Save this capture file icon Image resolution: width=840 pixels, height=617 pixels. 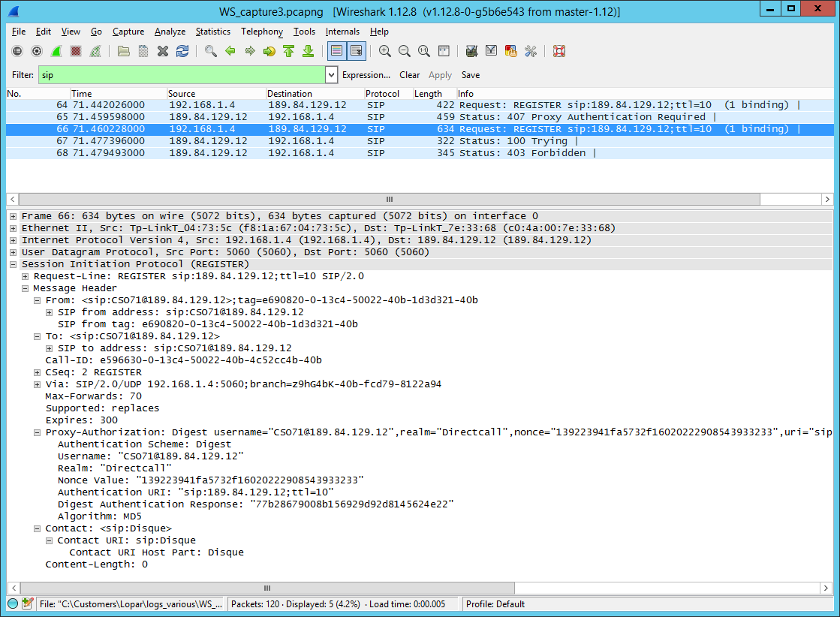pos(143,51)
